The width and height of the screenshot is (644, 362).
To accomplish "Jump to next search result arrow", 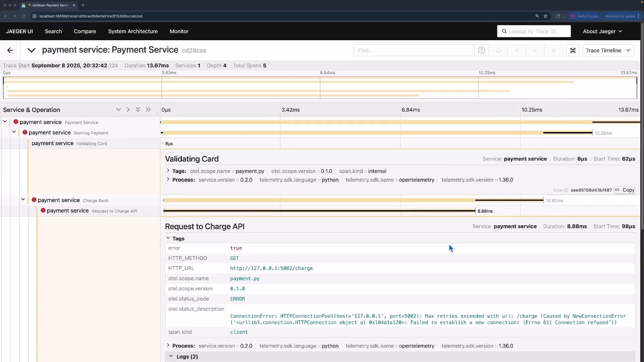I will point(535,50).
